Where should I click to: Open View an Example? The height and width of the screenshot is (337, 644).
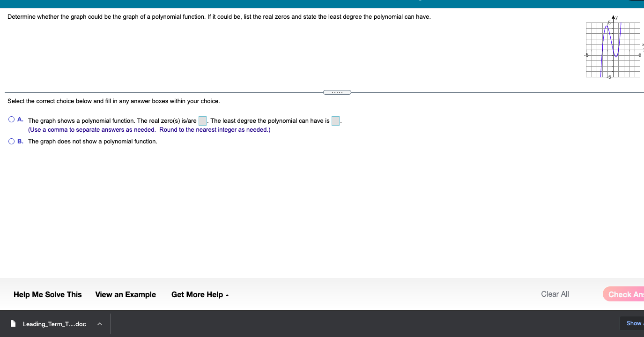125,294
